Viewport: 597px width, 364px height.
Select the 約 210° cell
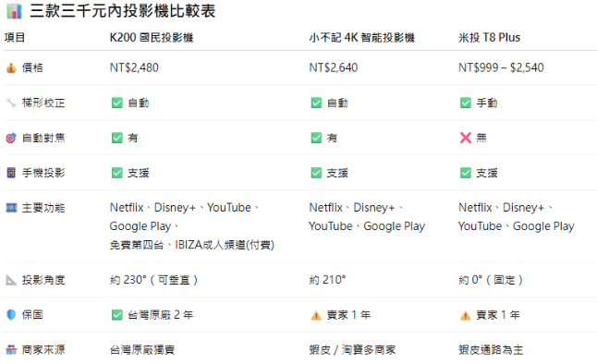327,280
